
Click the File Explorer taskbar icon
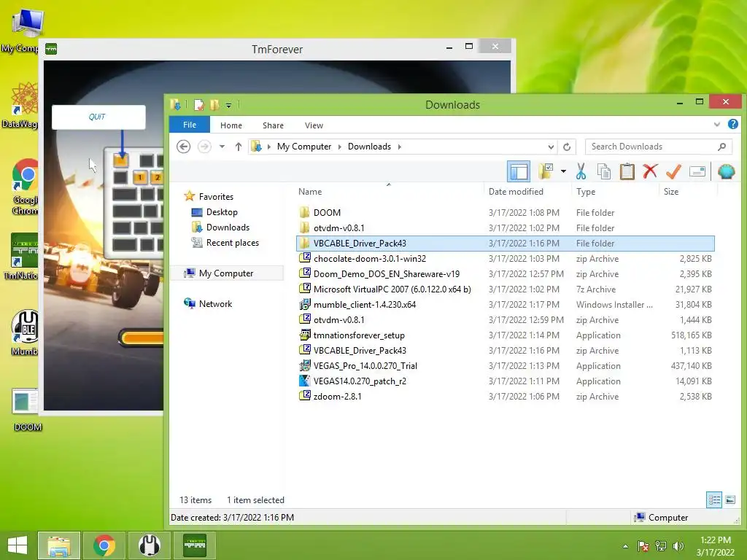[x=59, y=545]
